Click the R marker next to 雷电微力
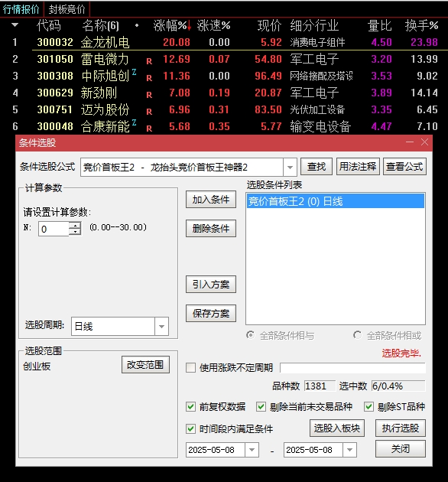The height and width of the screenshot is (482, 448). [149, 61]
